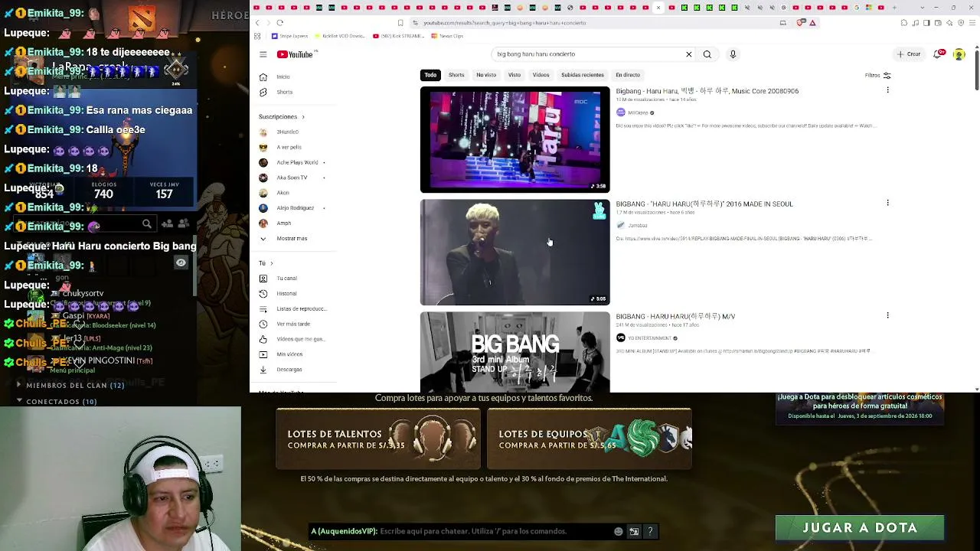Open the Dota chat emoticon picker

[619, 531]
